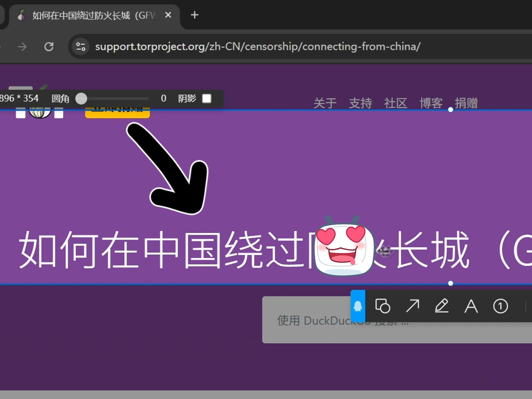The width and height of the screenshot is (532, 399).
Task: Select the shapes drawing tool
Action: [x=383, y=306]
